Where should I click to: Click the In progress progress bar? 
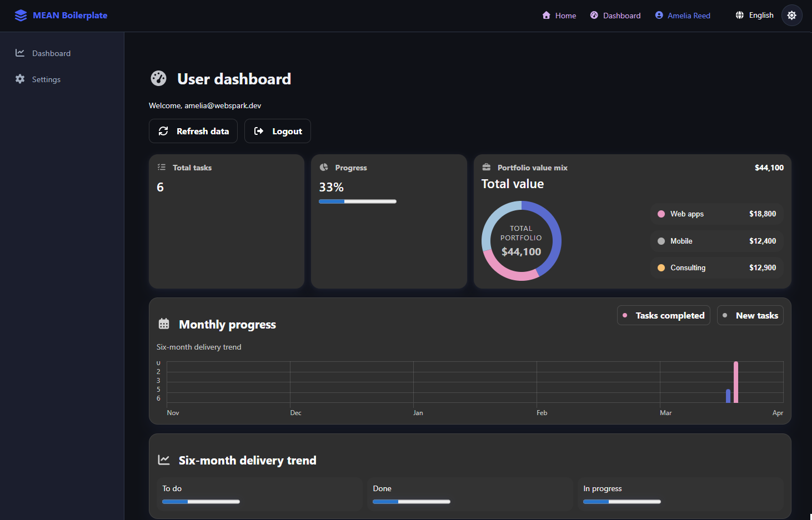click(x=622, y=502)
